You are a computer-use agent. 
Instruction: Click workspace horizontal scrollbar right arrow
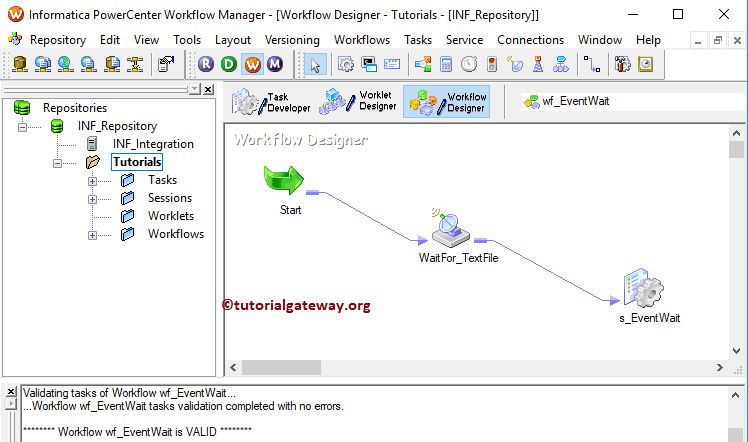[720, 368]
